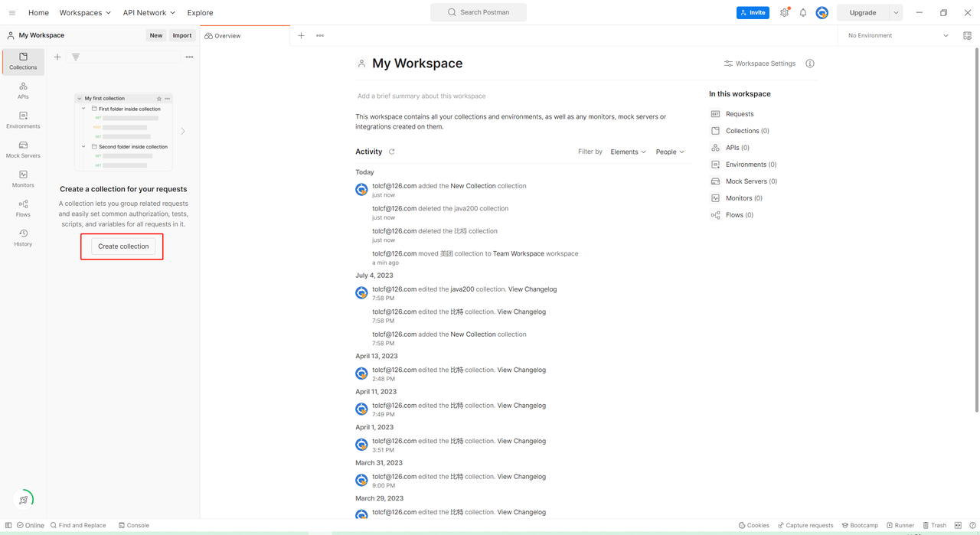
Task: Open Environments (0) under In this workspace
Action: pos(743,165)
